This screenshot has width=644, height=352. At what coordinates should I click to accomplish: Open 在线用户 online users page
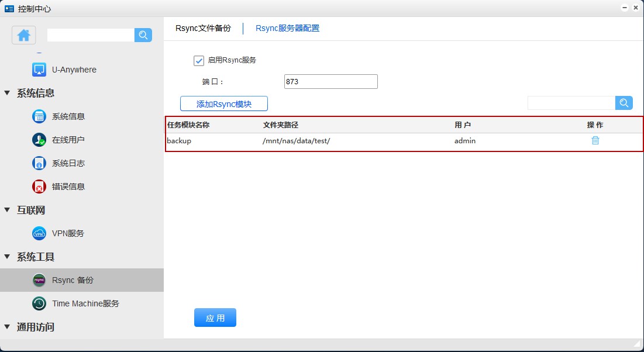click(x=68, y=140)
